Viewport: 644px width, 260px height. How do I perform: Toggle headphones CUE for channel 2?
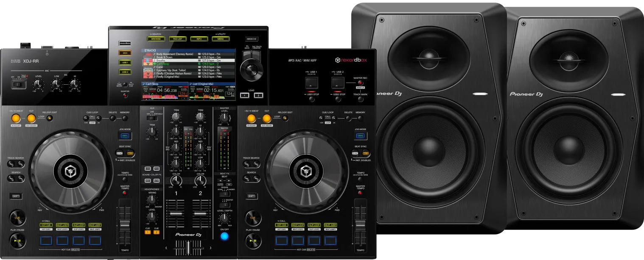[x=157, y=232]
